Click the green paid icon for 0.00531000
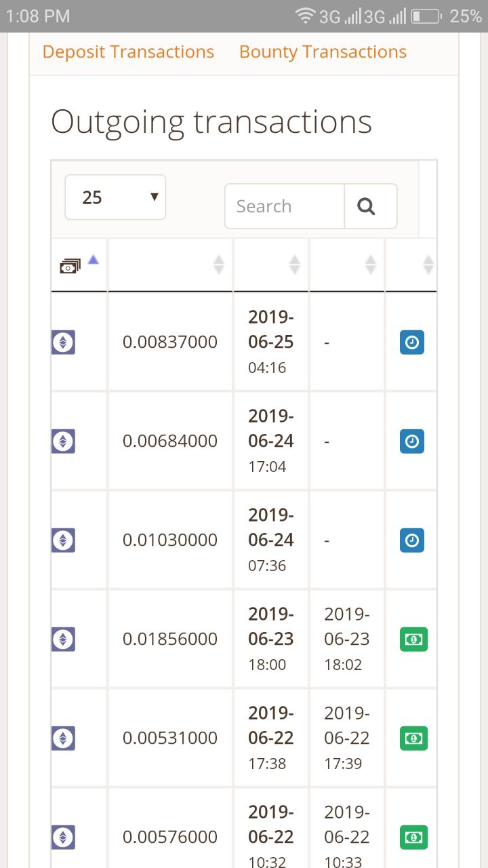 pos(413,738)
